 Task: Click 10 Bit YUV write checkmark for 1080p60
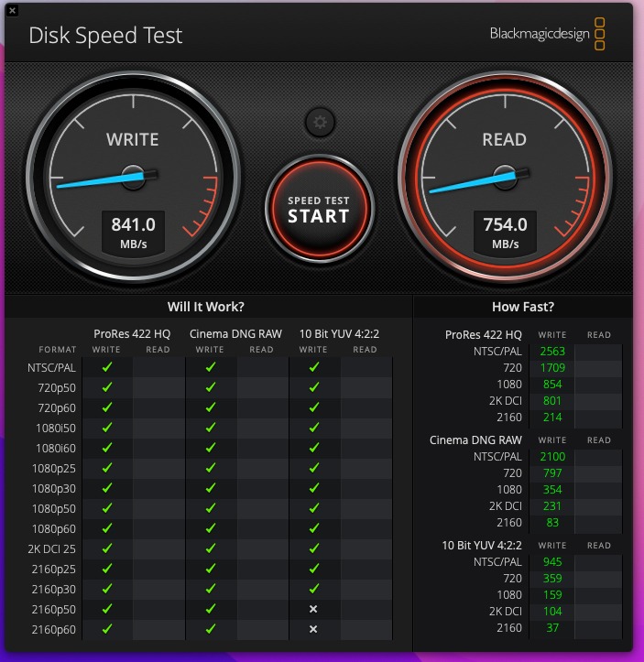point(314,528)
